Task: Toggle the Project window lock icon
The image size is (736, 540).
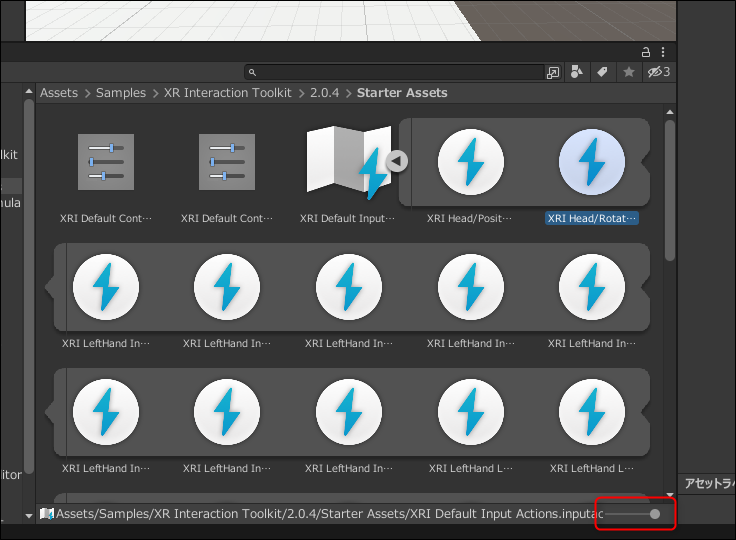Action: (646, 52)
